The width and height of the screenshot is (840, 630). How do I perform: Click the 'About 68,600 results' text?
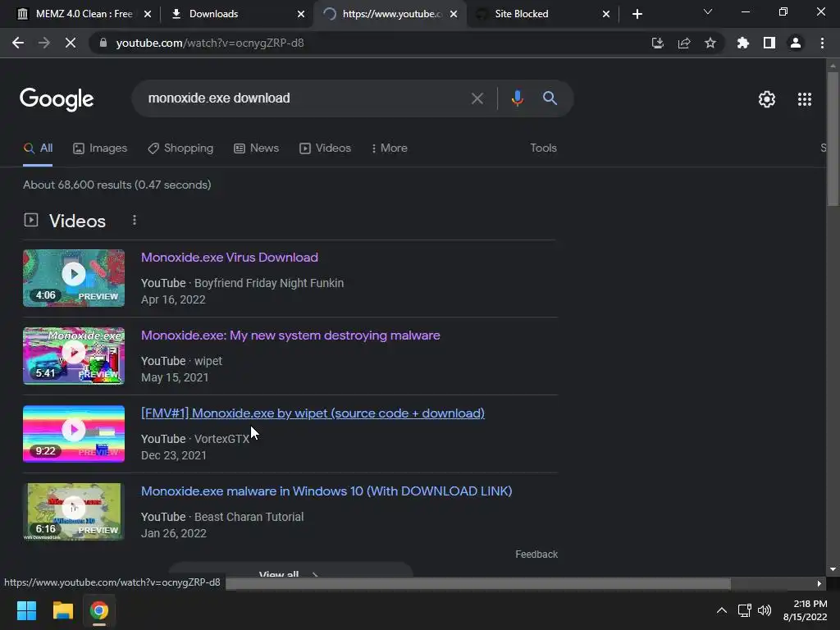coord(116,185)
